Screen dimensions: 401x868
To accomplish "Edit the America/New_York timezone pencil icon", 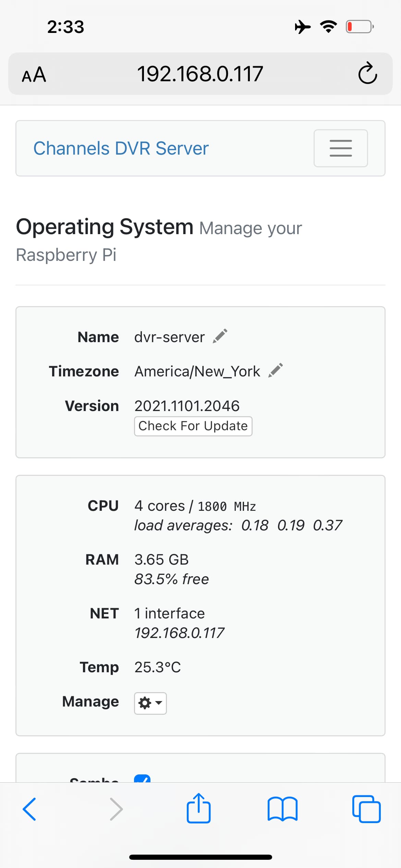I will (276, 370).
